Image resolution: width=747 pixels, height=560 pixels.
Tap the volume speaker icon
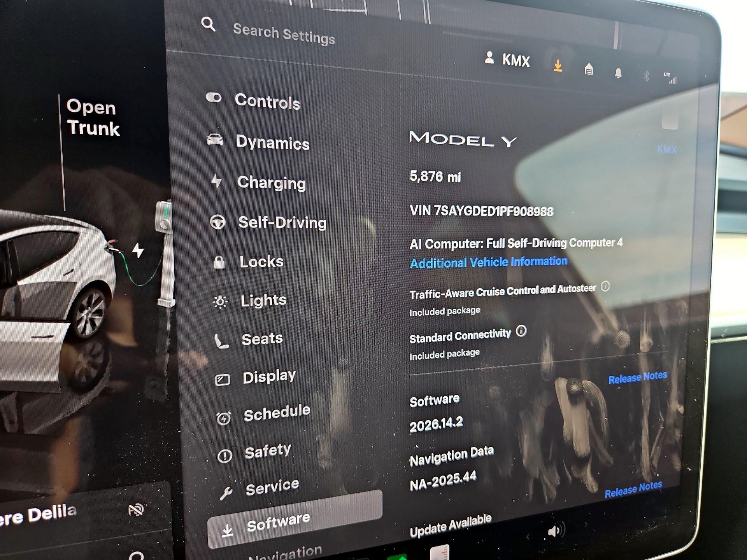[x=556, y=531]
